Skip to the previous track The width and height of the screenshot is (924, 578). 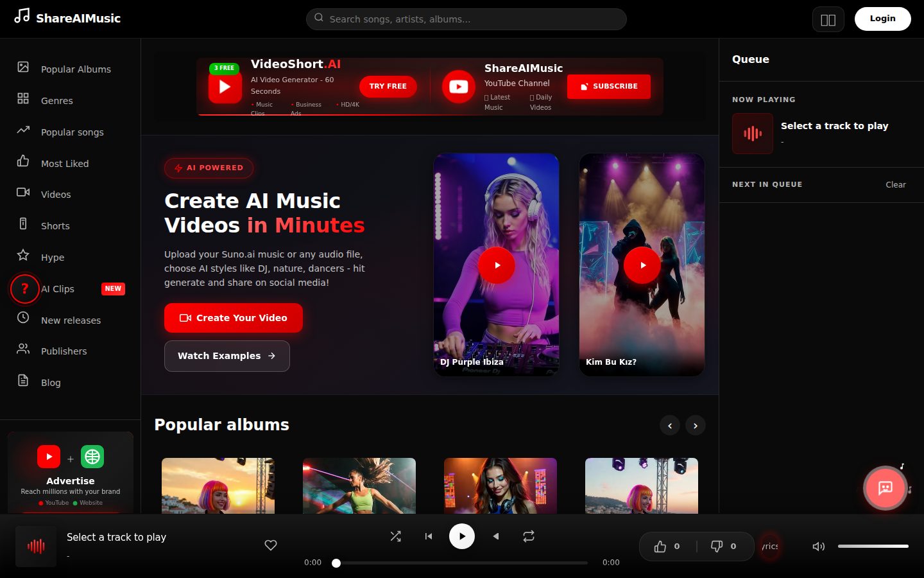[x=429, y=536]
